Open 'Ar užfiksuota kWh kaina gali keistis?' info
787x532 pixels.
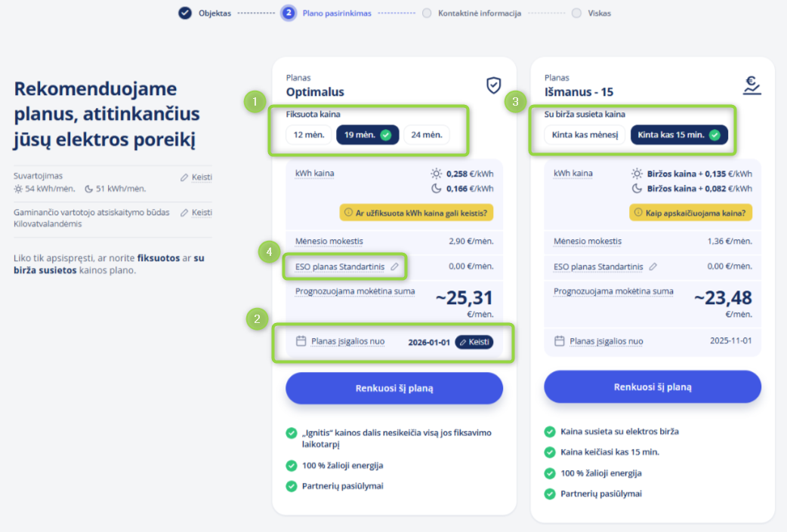[x=416, y=213]
